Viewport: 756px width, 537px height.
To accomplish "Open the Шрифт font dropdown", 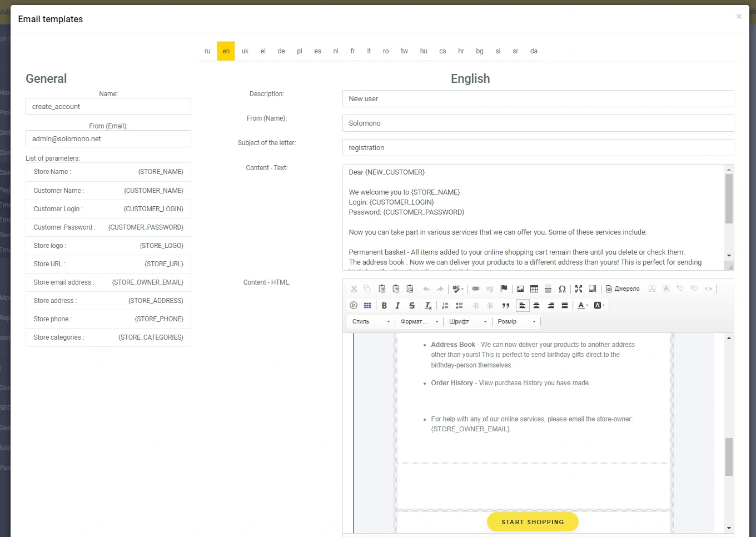I will [x=468, y=322].
